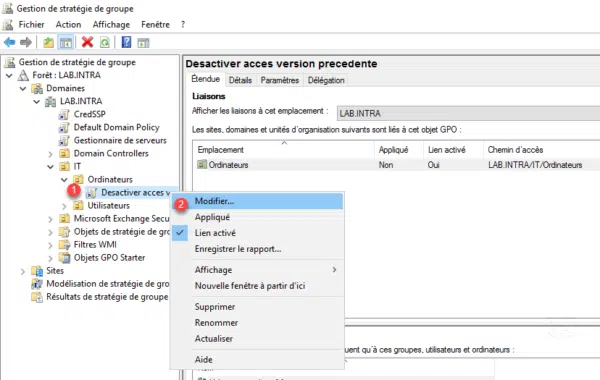The image size is (600, 380).
Task: Select Microsoft Exchange Security tree item
Action: pos(121,219)
